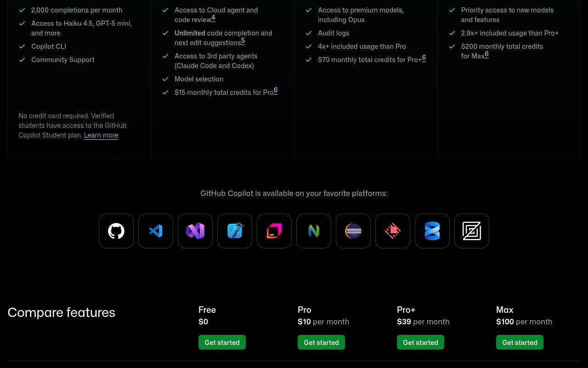588x368 pixels.
Task: Follow the Learn more student plan link
Action: [x=101, y=135]
